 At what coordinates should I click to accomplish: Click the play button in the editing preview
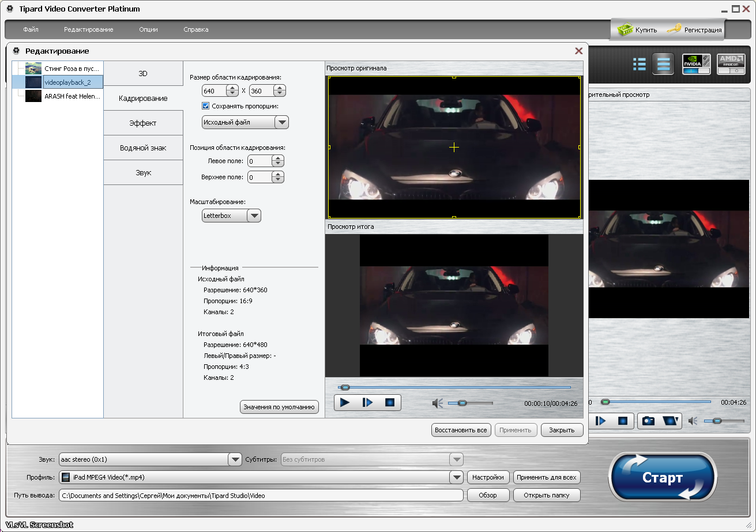tap(345, 402)
